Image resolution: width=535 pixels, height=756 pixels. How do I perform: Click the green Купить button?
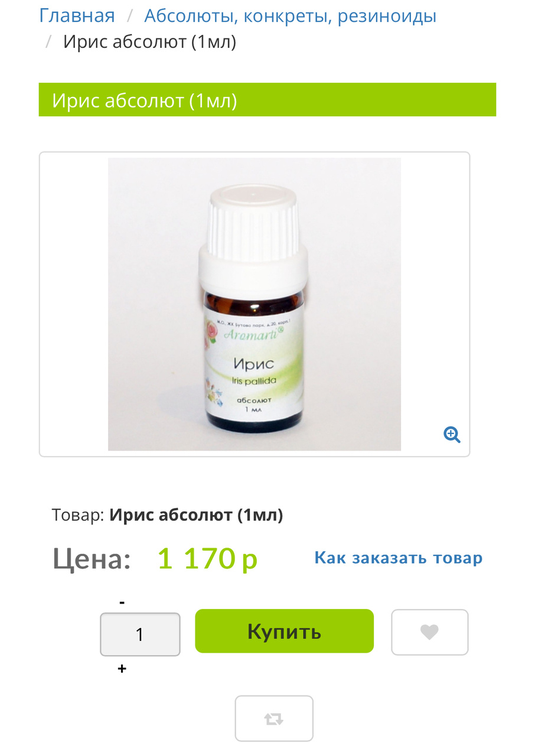285,631
